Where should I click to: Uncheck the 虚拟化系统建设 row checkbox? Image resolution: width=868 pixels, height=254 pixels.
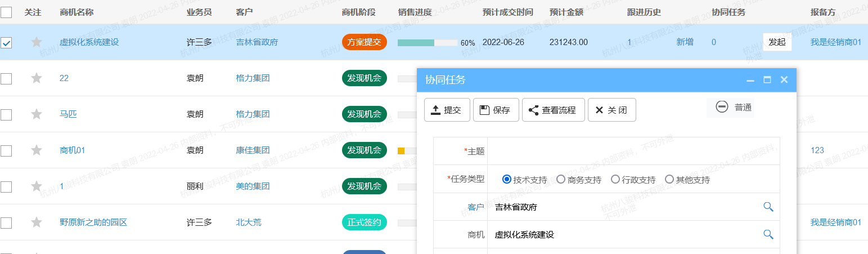[x=6, y=43]
